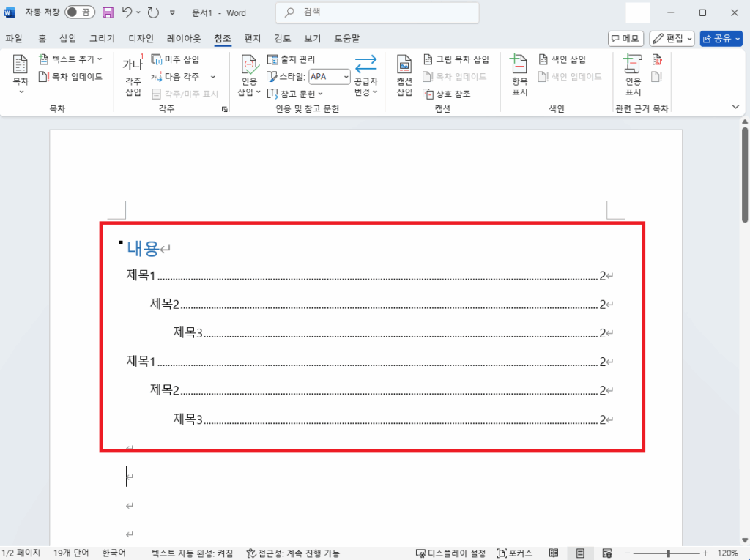
Task: Insert an endnote with 미주 삽입
Action: tap(182, 59)
